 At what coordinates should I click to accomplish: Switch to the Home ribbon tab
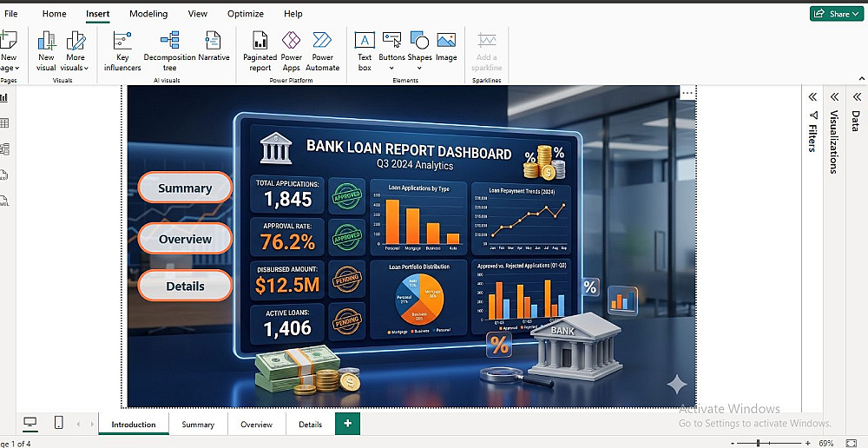(54, 14)
